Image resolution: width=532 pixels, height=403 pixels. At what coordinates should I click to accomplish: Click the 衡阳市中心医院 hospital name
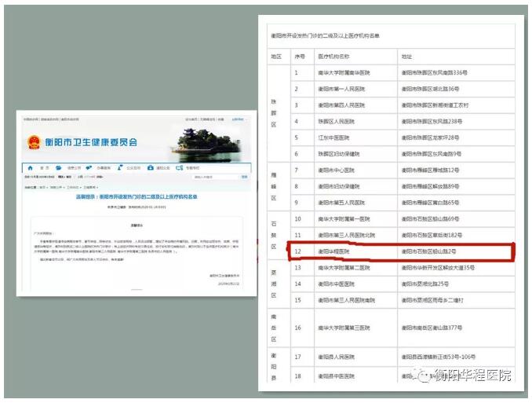pyautogui.click(x=337, y=170)
